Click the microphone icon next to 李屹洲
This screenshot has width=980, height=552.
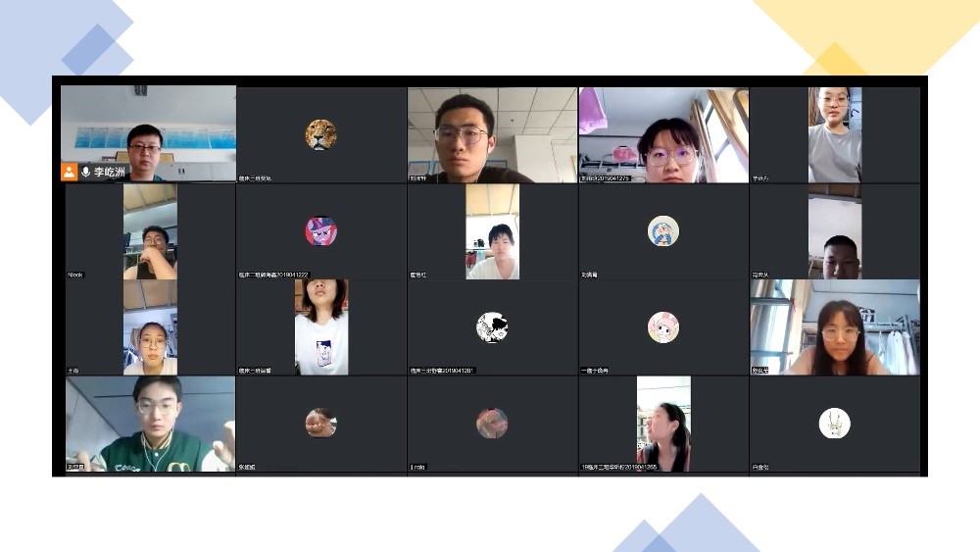click(85, 172)
